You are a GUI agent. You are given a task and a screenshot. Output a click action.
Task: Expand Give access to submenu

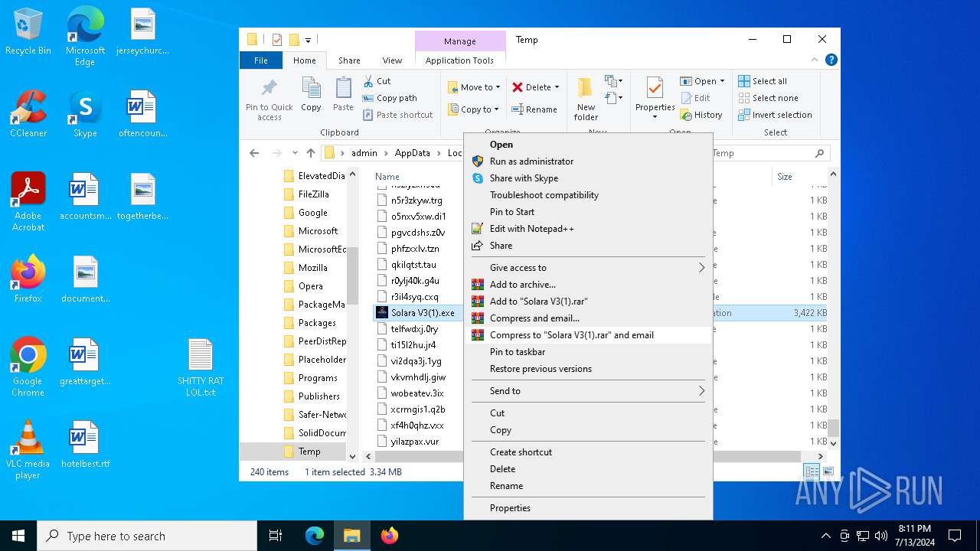(x=589, y=268)
